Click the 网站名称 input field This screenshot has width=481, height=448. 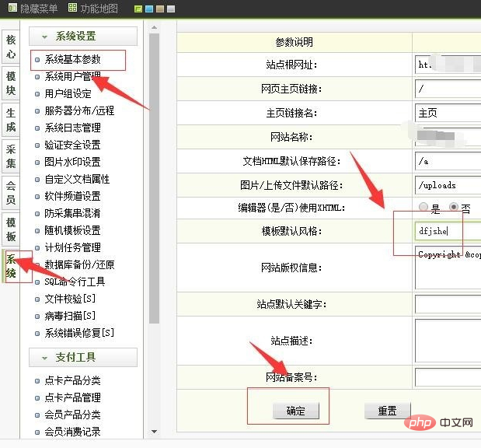point(448,137)
